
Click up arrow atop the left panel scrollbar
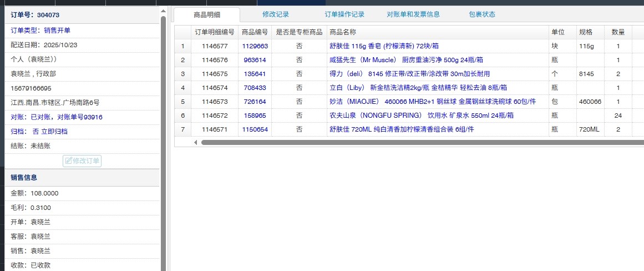pyautogui.click(x=163, y=11)
